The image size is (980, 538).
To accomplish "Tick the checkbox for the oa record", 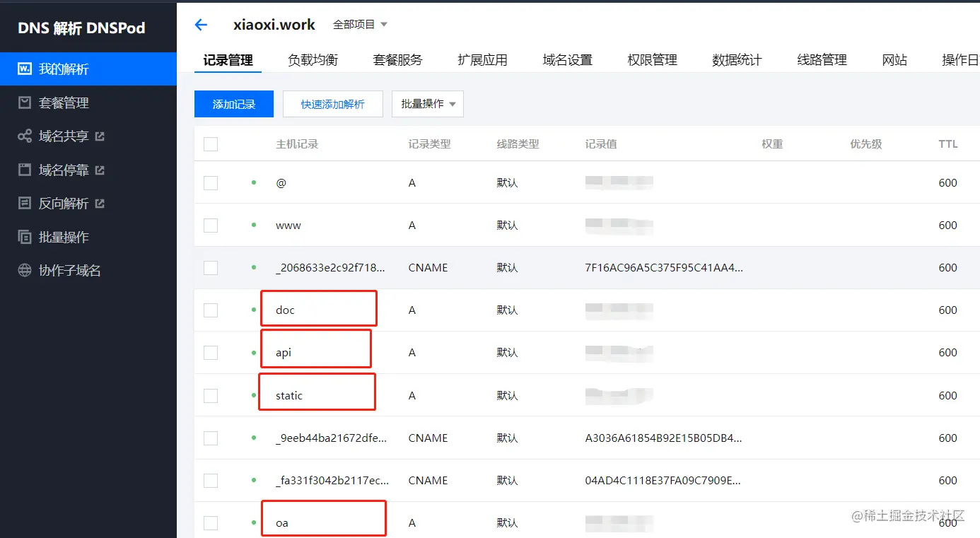I will [211, 522].
